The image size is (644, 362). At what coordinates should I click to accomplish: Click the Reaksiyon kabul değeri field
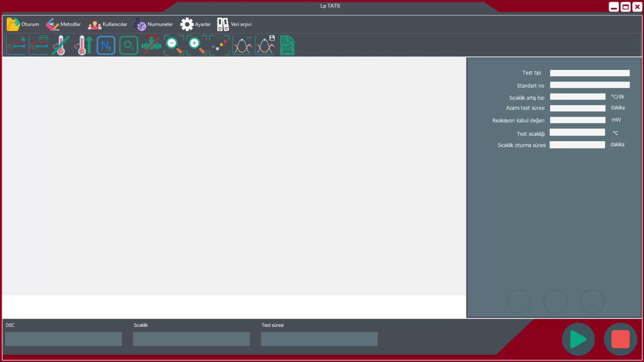click(x=578, y=120)
